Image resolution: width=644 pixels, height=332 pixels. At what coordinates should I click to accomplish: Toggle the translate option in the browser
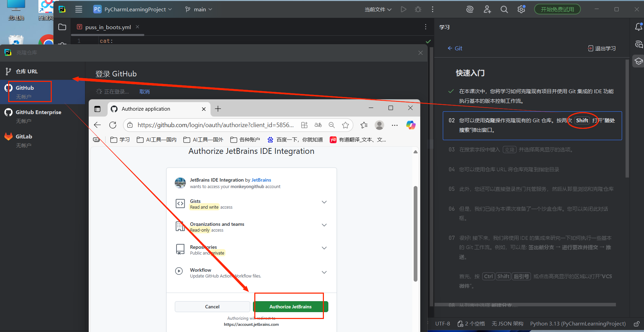coord(318,125)
